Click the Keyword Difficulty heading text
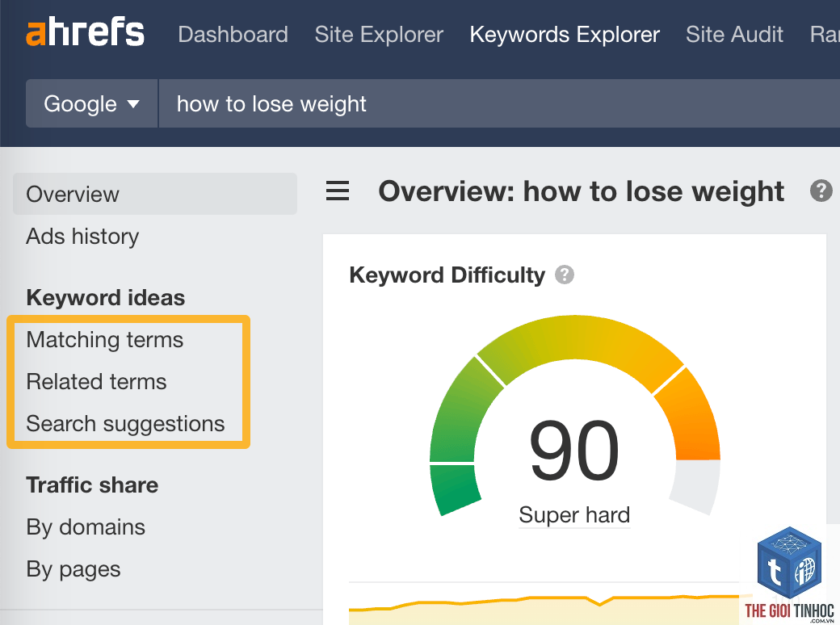 tap(447, 275)
